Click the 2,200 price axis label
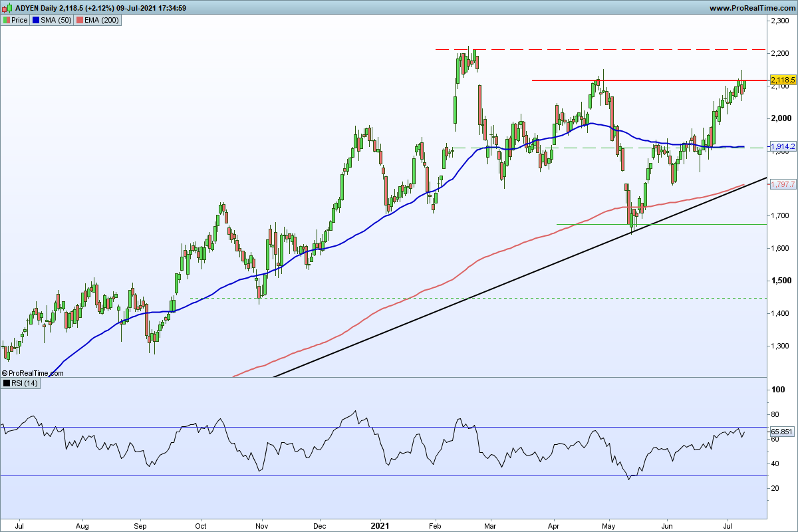 point(779,53)
